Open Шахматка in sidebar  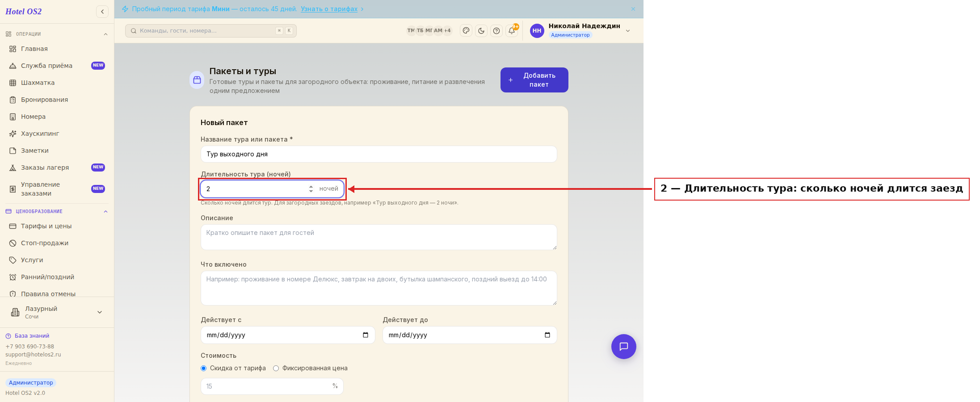(x=57, y=83)
